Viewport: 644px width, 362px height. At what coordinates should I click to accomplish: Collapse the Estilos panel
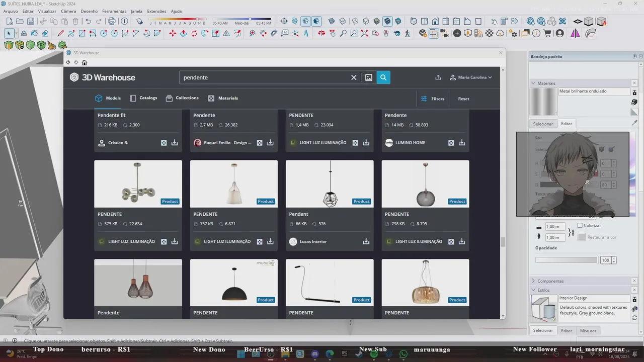pos(534,290)
